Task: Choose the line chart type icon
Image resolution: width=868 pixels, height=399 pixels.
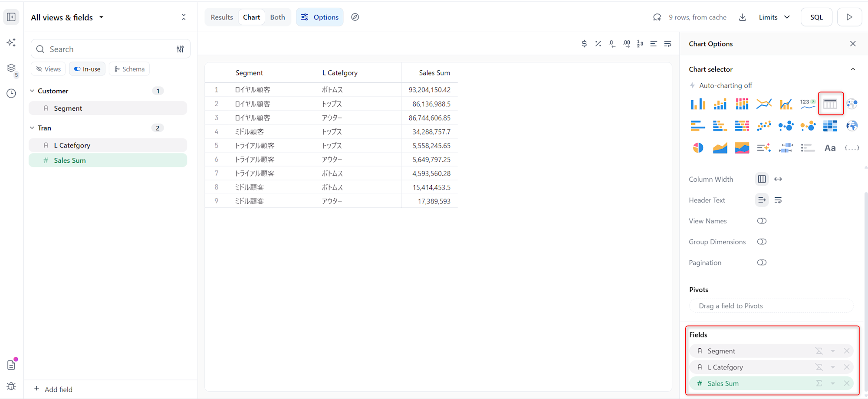Action: coord(764,104)
